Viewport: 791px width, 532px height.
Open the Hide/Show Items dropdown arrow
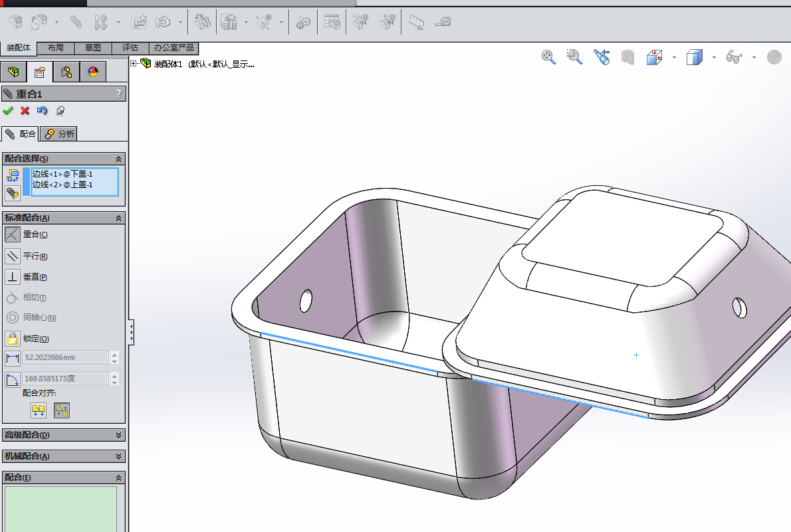coord(754,58)
